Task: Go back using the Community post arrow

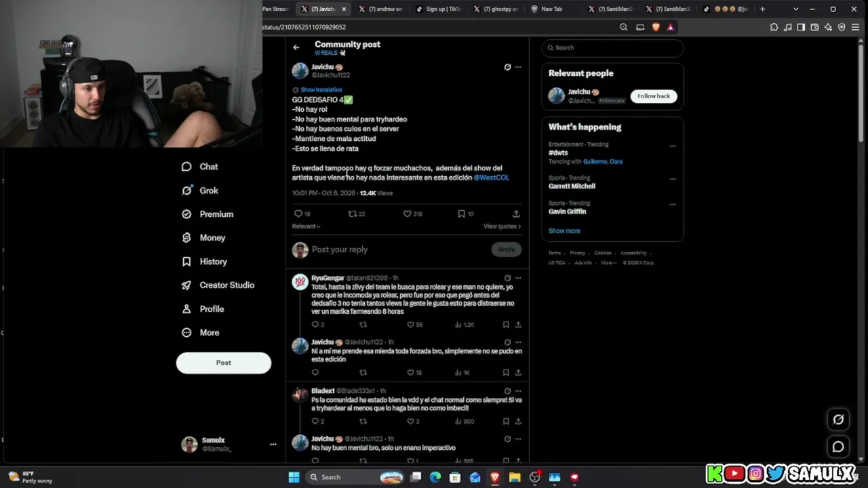Action: tap(296, 47)
